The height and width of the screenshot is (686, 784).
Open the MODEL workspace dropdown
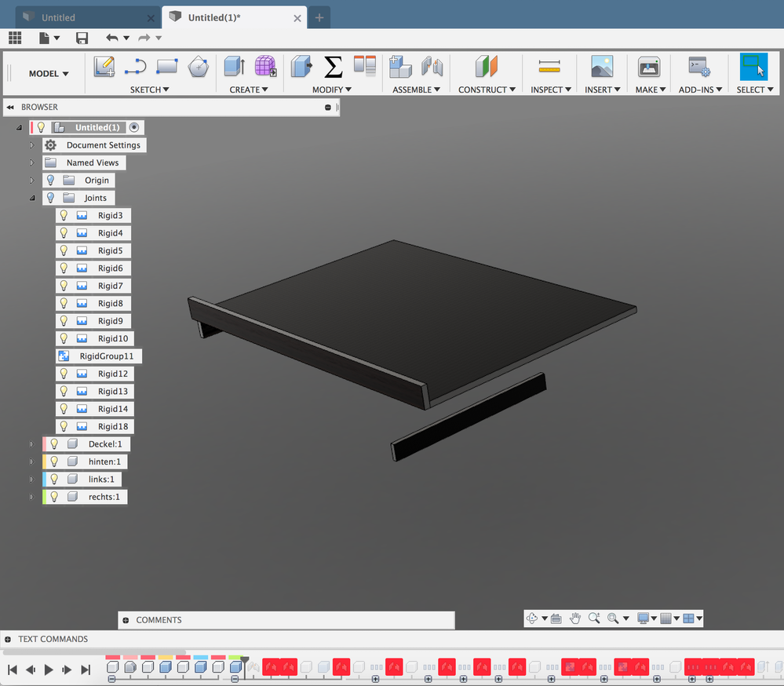tap(49, 74)
